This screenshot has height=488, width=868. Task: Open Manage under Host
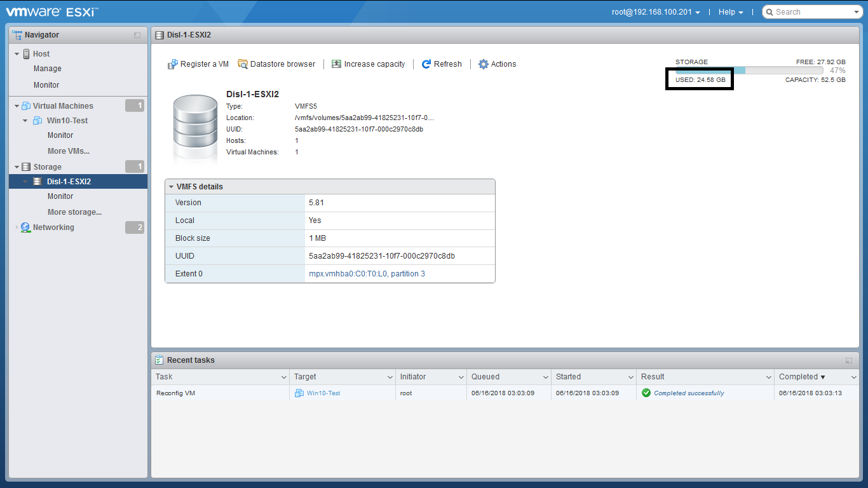pyautogui.click(x=48, y=69)
